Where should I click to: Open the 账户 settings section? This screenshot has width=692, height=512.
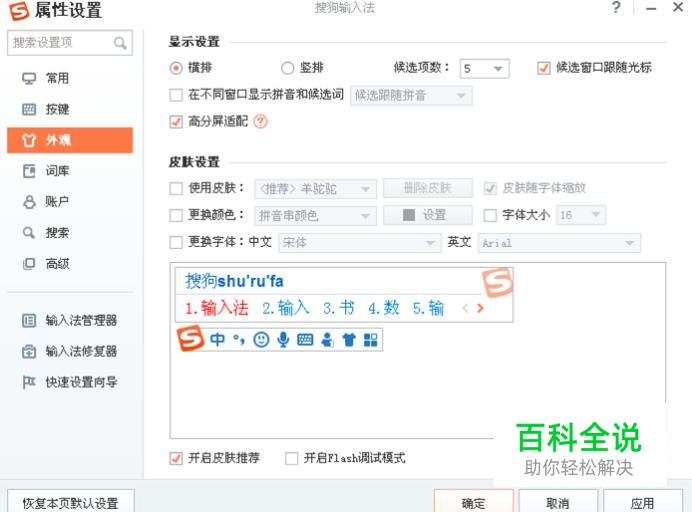[70, 202]
